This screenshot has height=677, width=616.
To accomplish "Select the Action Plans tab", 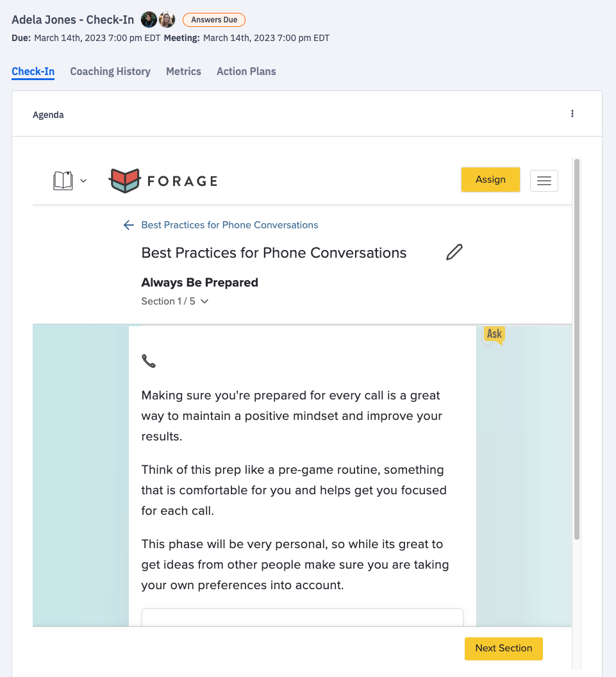I will (x=246, y=71).
